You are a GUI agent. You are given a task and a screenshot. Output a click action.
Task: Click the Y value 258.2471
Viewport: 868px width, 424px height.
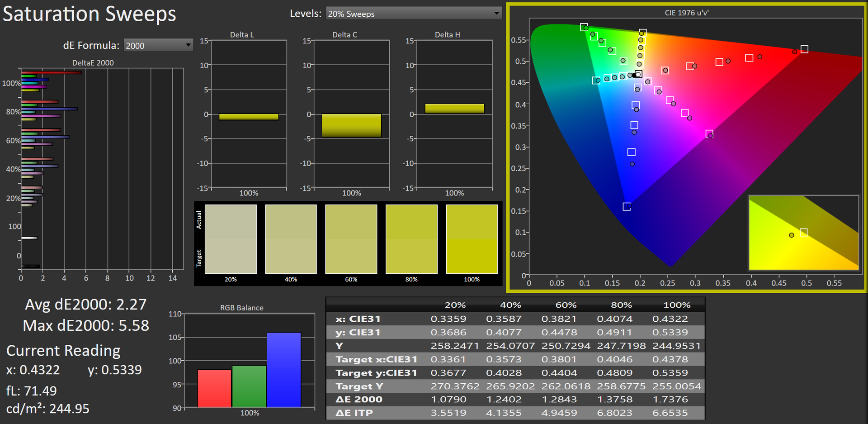[x=455, y=346]
